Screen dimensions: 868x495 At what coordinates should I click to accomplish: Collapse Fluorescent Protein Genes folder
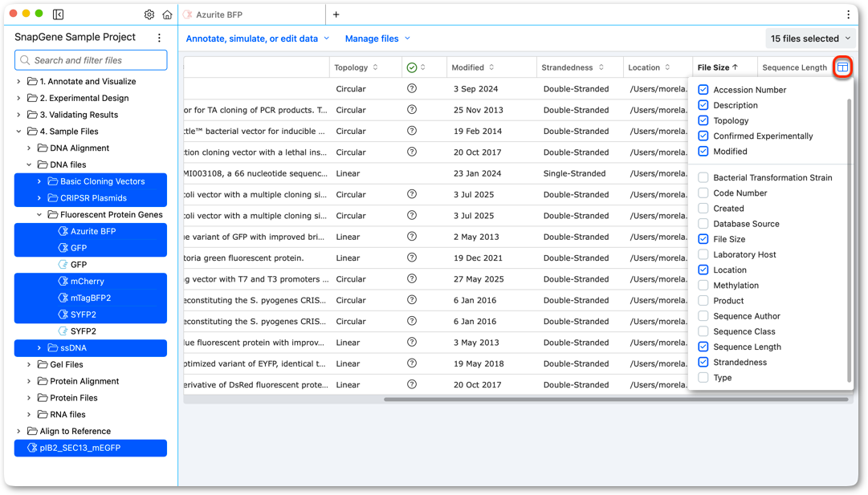pyautogui.click(x=39, y=214)
